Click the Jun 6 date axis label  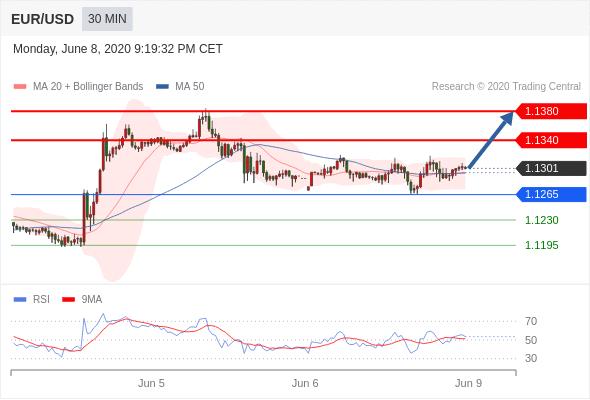(305, 383)
